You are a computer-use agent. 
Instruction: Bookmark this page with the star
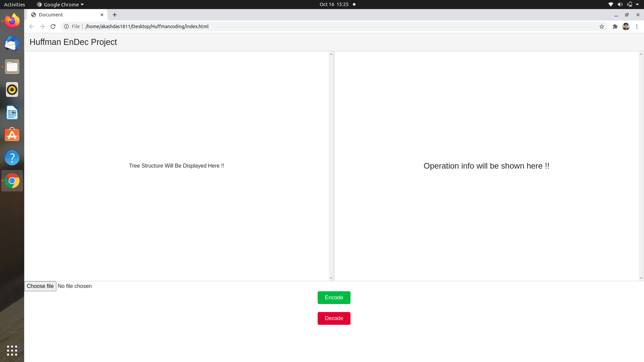(x=602, y=26)
